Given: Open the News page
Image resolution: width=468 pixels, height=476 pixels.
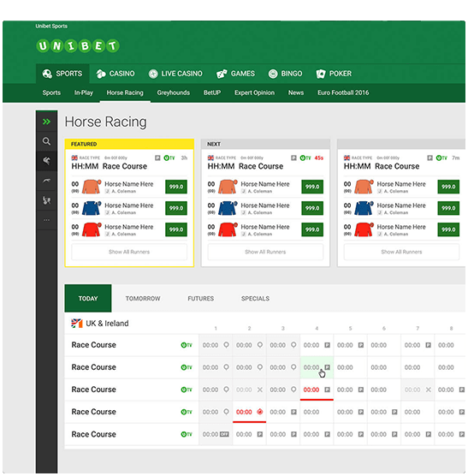Looking at the screenshot, I should click(x=296, y=92).
